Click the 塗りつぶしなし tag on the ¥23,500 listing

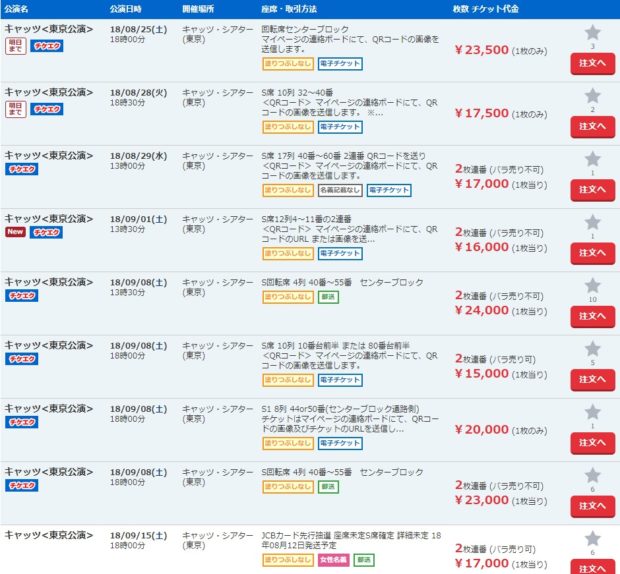coord(288,64)
